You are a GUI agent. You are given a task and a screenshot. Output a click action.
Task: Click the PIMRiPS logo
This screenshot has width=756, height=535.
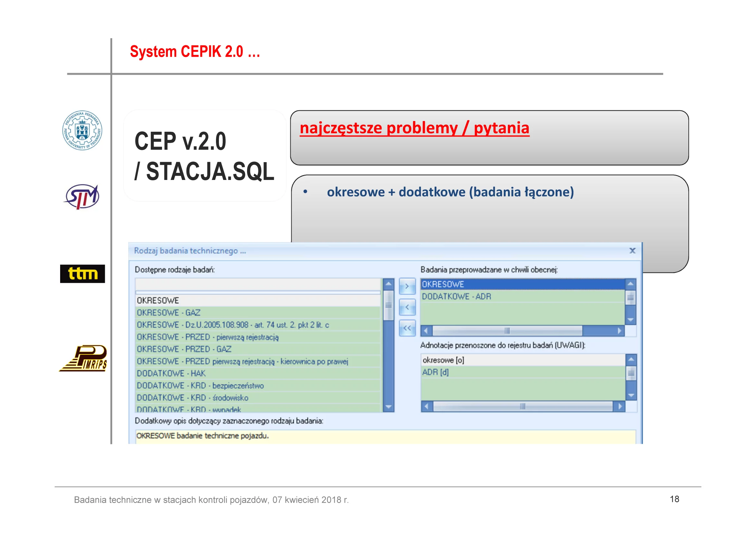[83, 359]
